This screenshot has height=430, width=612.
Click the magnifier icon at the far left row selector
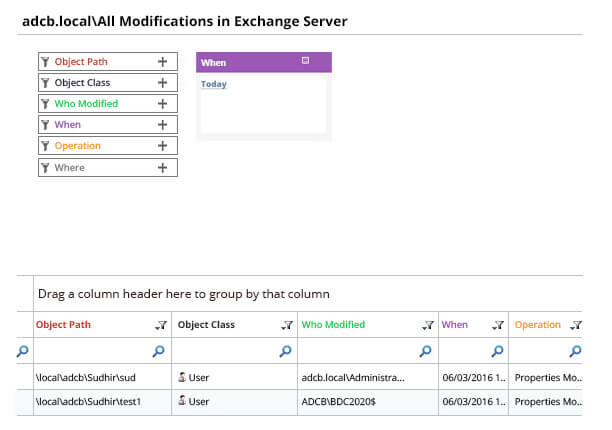point(23,351)
